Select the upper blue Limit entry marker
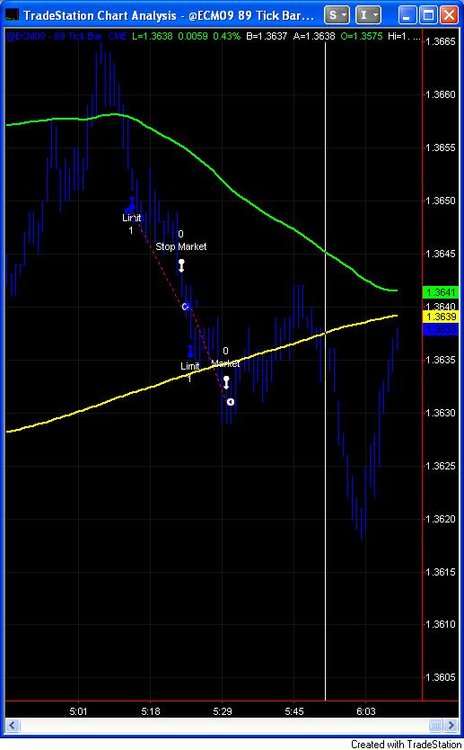This screenshot has height=750, width=464. click(x=131, y=205)
